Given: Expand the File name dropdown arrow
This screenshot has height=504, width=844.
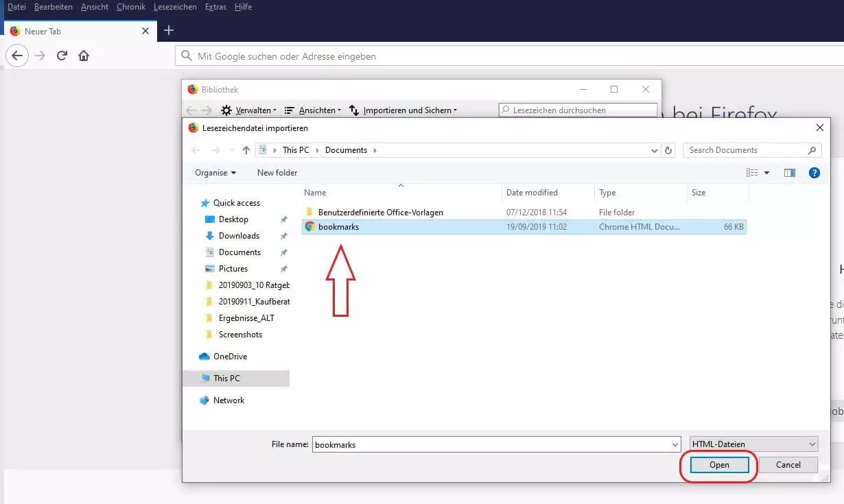Looking at the screenshot, I should coord(675,444).
